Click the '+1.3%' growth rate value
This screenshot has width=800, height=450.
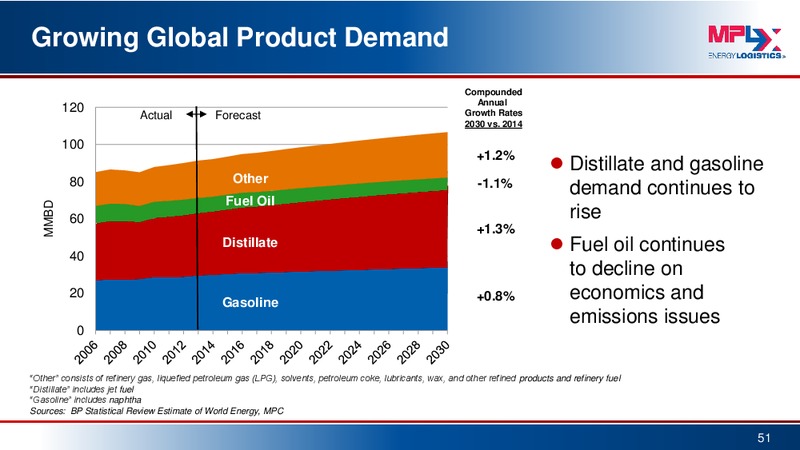click(x=495, y=229)
